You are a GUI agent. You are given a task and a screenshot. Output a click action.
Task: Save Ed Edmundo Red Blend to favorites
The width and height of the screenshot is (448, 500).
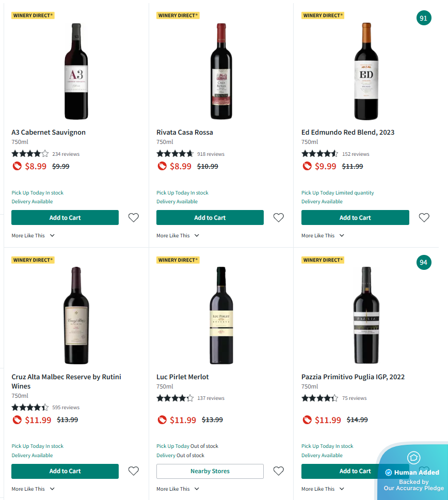(424, 218)
